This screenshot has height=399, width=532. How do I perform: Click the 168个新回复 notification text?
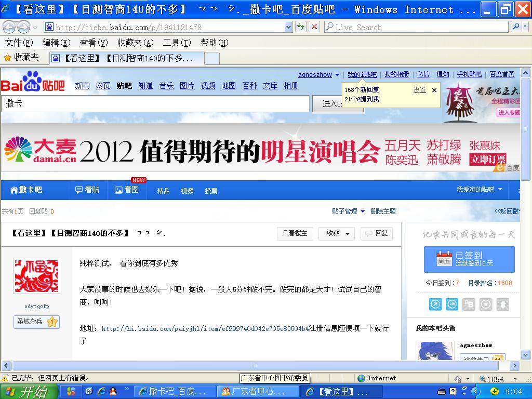[x=362, y=90]
